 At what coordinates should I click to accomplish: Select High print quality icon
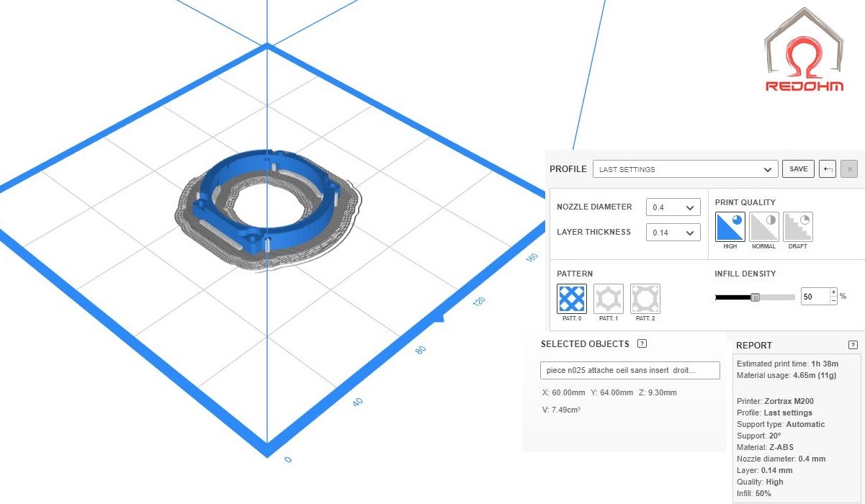(x=730, y=227)
